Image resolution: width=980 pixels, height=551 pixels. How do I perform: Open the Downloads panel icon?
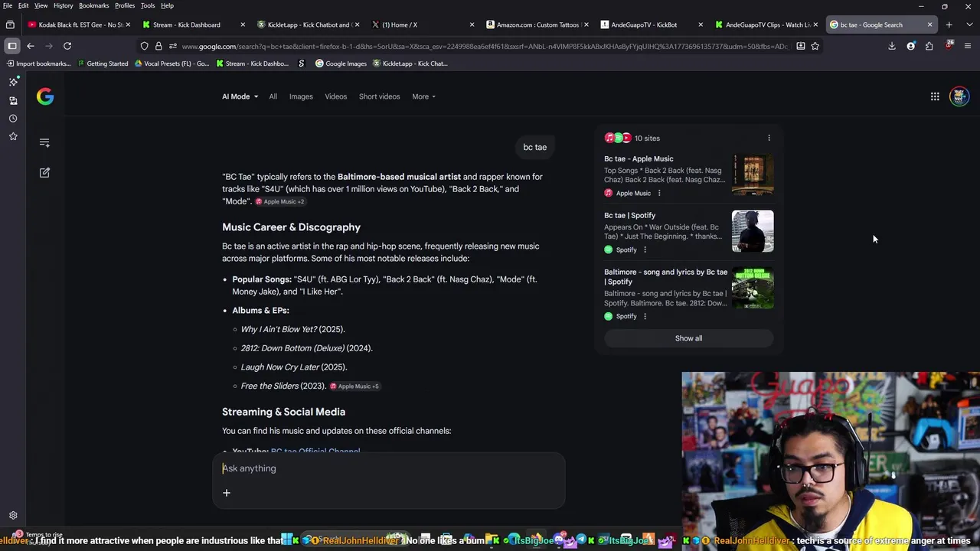point(892,46)
